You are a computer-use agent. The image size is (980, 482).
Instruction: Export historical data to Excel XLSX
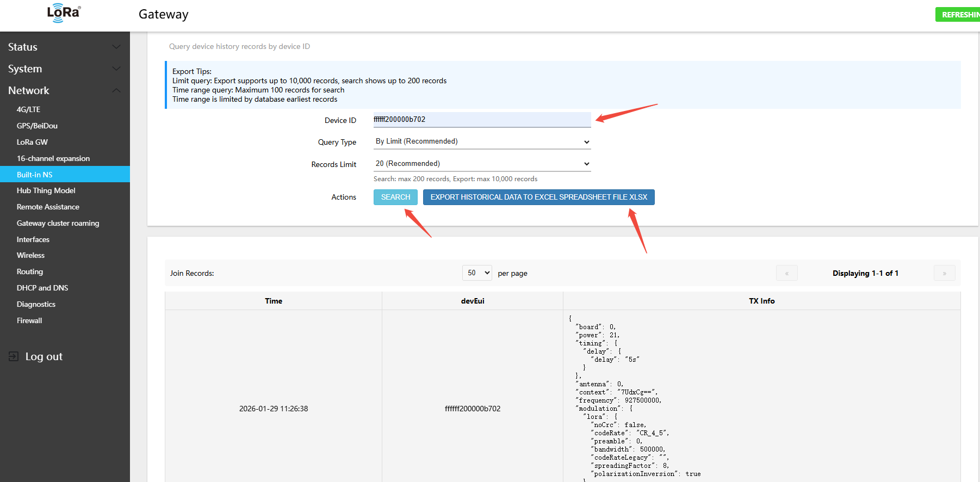538,197
